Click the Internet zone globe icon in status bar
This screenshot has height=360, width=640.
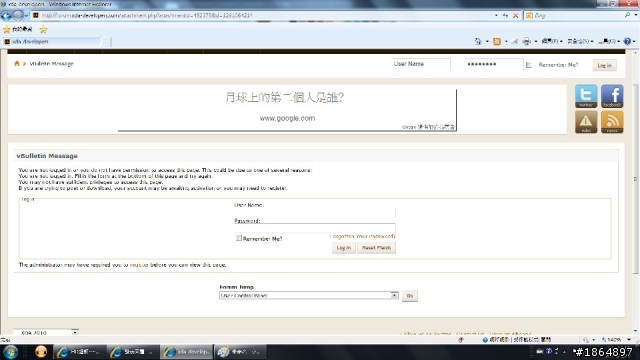click(x=485, y=340)
